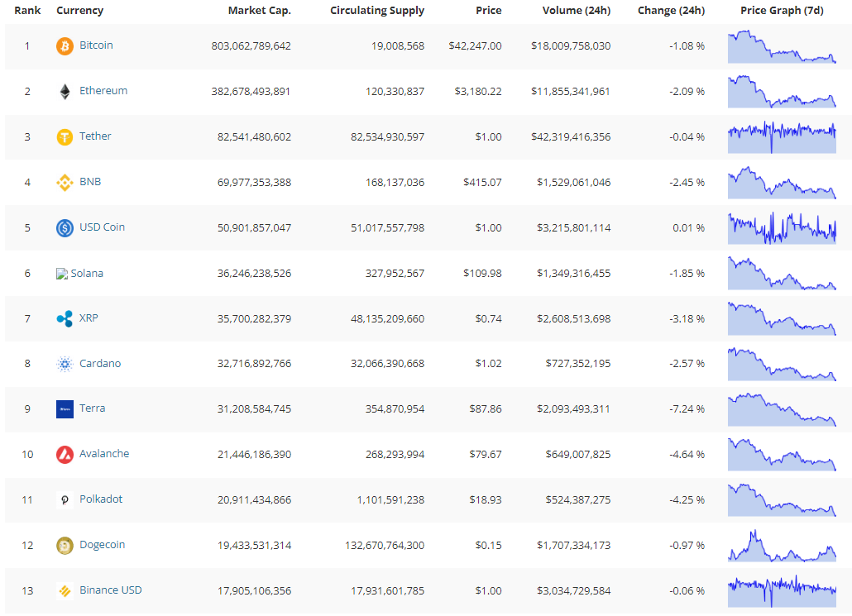Open the Bitcoin currency link

[96, 45]
